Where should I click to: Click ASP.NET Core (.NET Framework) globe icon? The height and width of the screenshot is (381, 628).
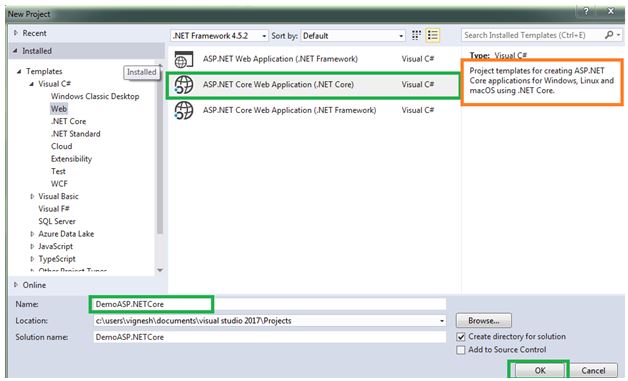pos(184,111)
